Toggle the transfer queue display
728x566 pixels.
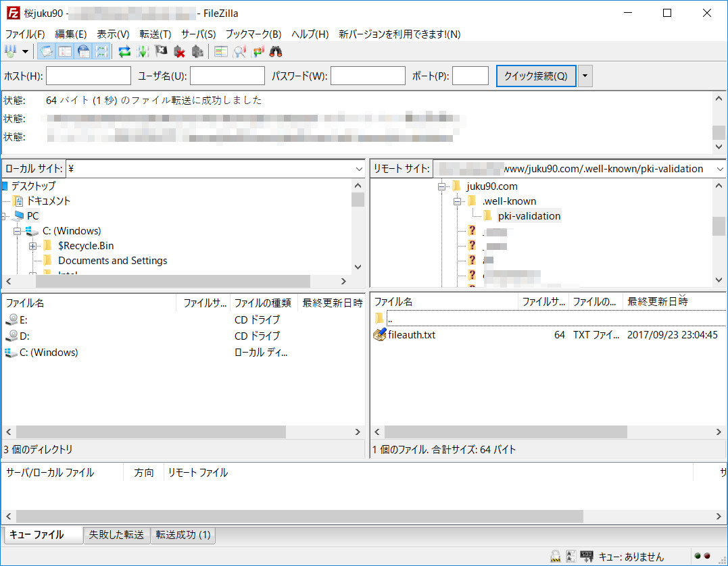(101, 51)
